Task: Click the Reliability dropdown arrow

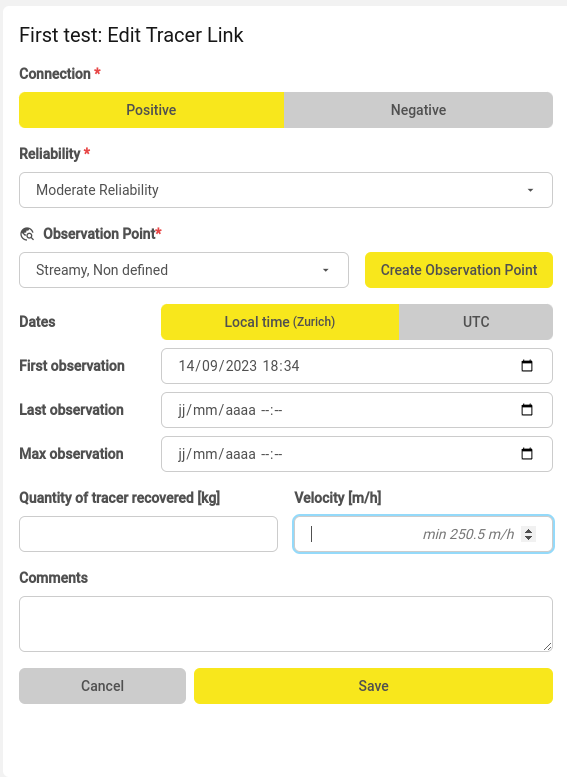Action: tap(530, 190)
